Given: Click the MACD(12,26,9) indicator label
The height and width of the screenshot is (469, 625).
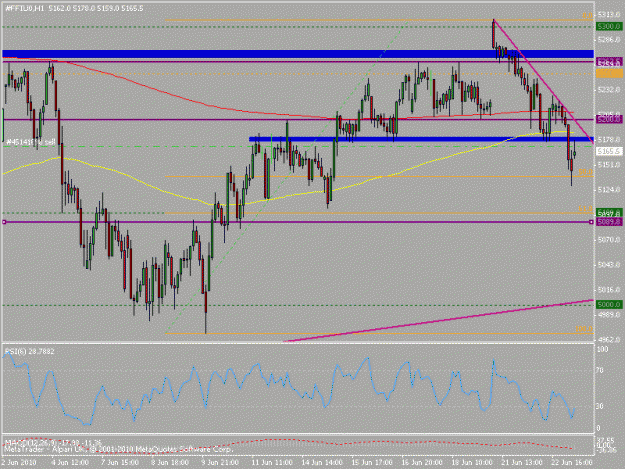Looking at the screenshot, I should [53, 442].
